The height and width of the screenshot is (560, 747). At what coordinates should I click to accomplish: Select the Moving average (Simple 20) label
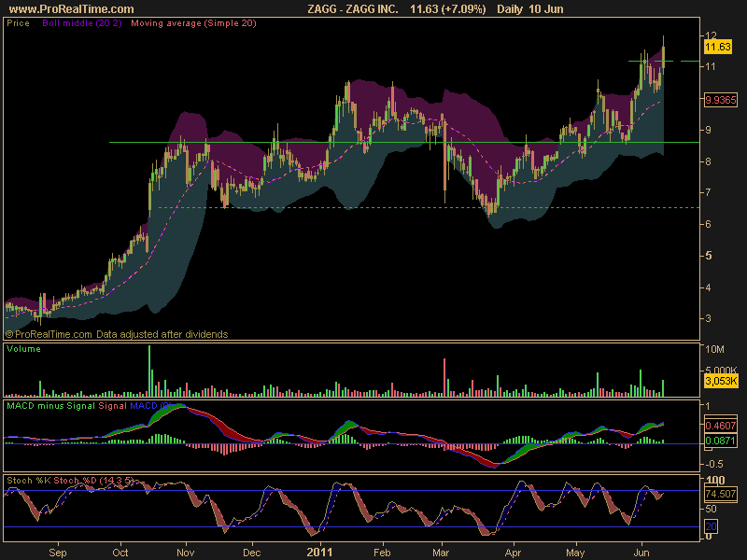pos(193,22)
